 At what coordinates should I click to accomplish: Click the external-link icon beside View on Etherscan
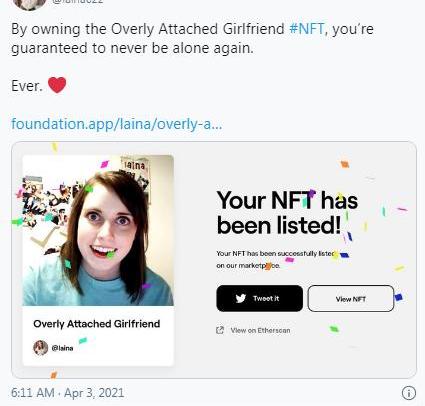pyautogui.click(x=220, y=330)
